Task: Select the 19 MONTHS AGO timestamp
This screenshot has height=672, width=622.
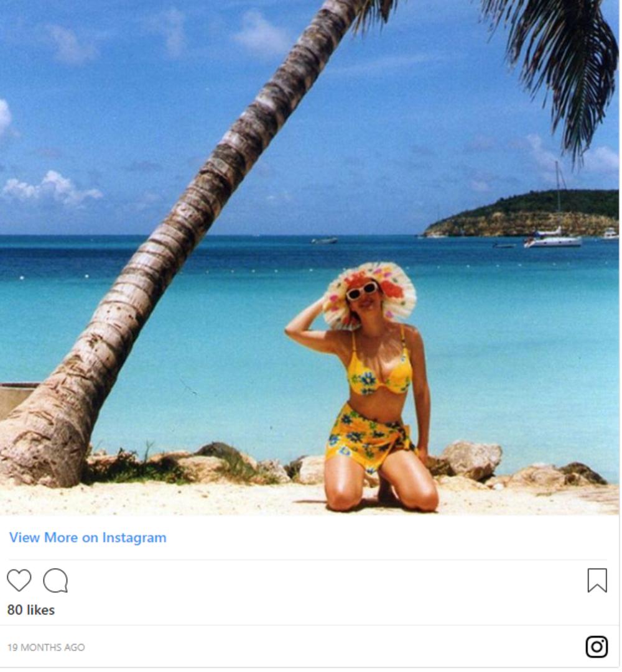Action: [x=46, y=648]
